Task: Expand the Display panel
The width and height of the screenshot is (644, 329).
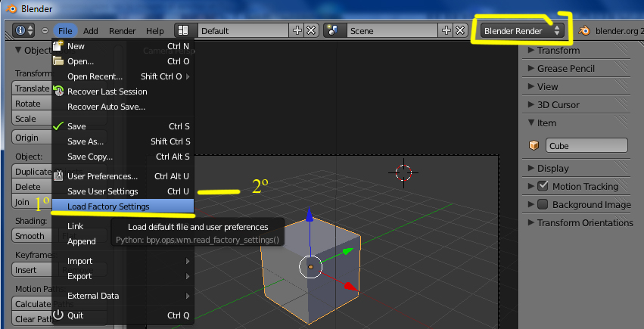Action: [530, 168]
